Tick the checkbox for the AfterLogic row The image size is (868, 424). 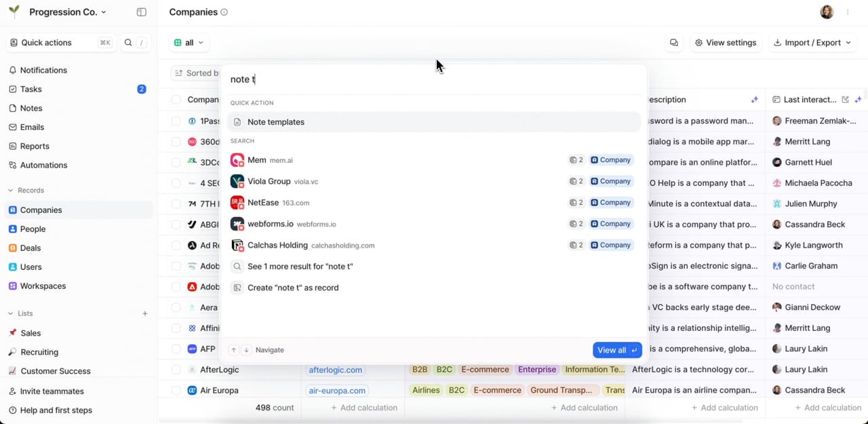pyautogui.click(x=176, y=370)
